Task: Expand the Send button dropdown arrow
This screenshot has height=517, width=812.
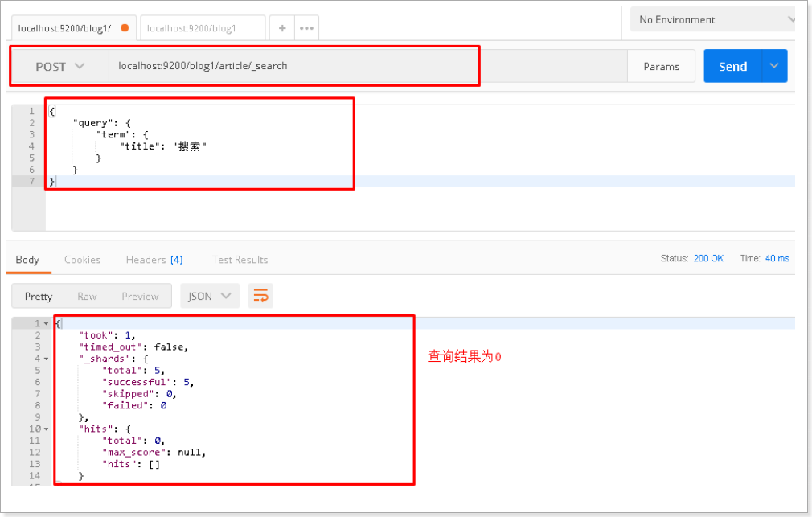Action: pyautogui.click(x=774, y=66)
